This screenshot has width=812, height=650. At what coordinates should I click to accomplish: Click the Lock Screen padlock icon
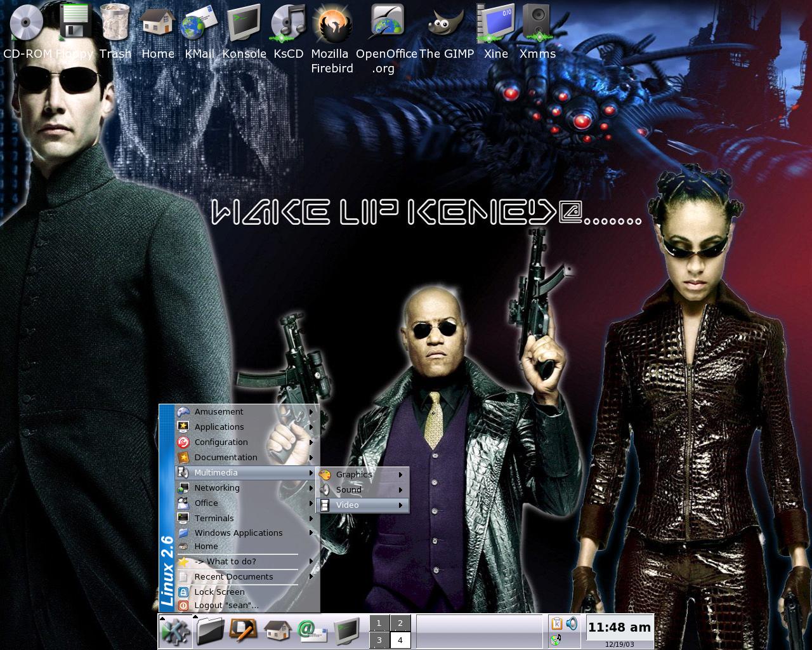point(183,592)
